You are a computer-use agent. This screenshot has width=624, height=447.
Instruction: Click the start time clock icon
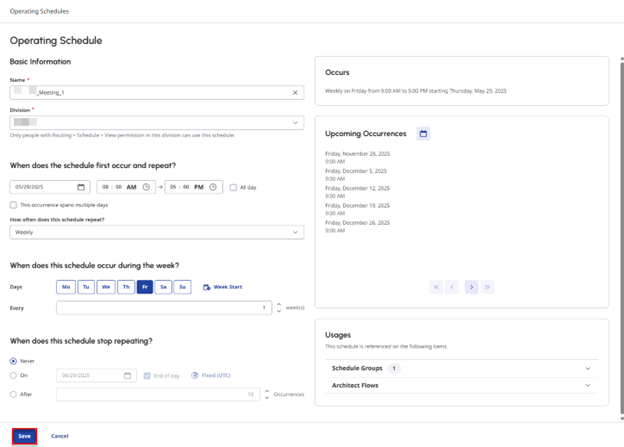[147, 187]
